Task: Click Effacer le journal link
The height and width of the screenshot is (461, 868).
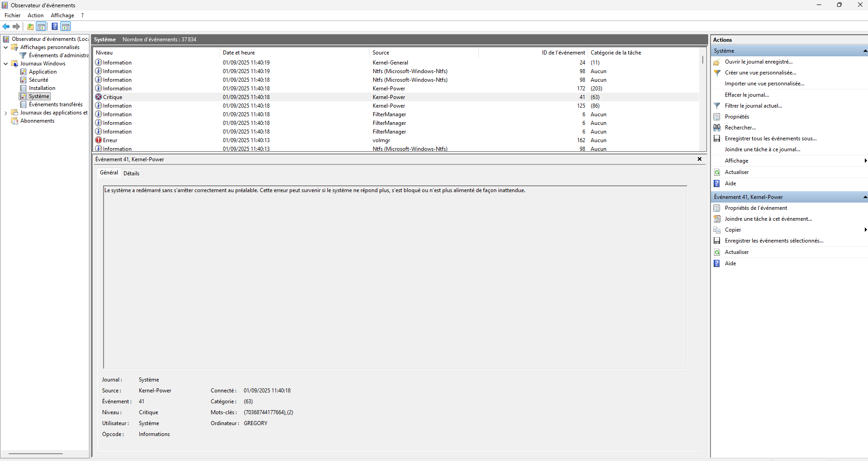Action: (747, 95)
